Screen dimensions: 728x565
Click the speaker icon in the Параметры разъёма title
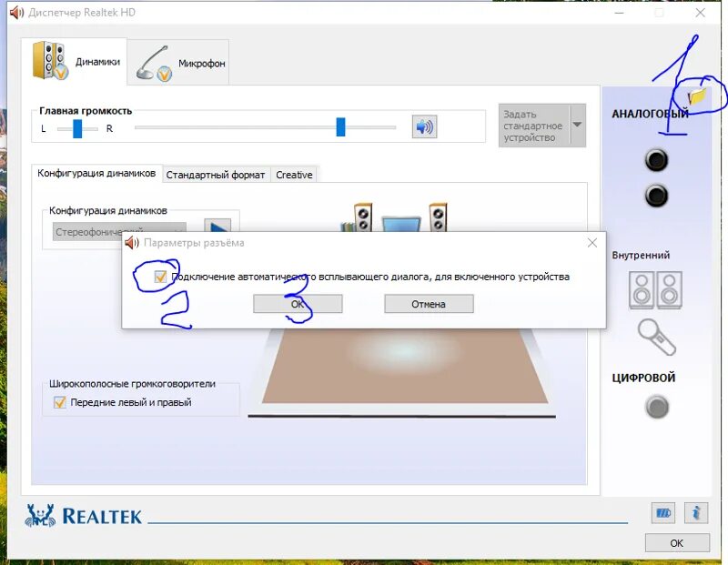click(x=132, y=243)
